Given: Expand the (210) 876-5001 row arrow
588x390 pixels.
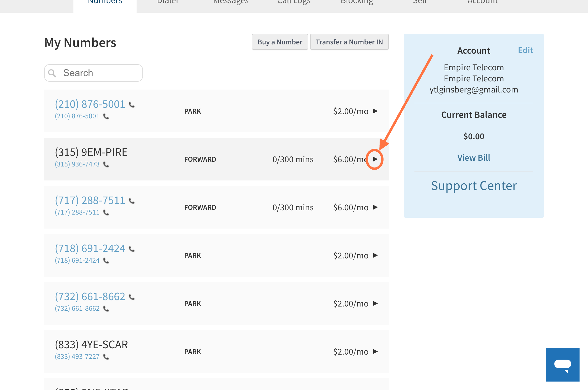Looking at the screenshot, I should tap(375, 111).
